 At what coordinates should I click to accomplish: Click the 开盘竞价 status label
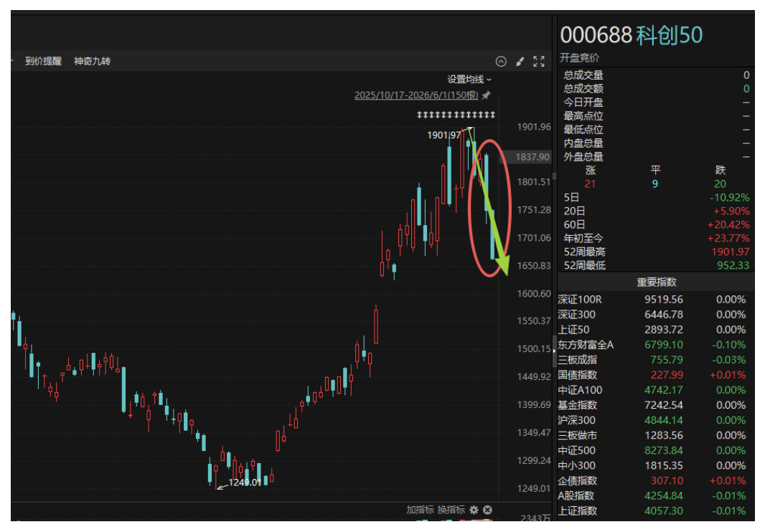coord(579,58)
